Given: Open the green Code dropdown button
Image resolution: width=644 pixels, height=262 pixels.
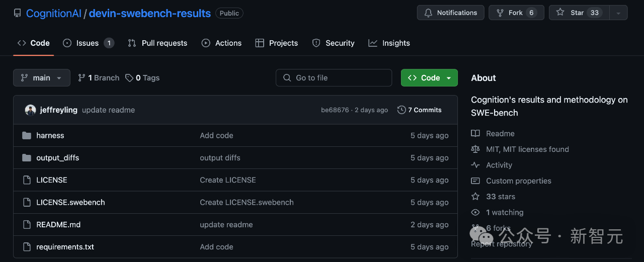Looking at the screenshot, I should [429, 78].
